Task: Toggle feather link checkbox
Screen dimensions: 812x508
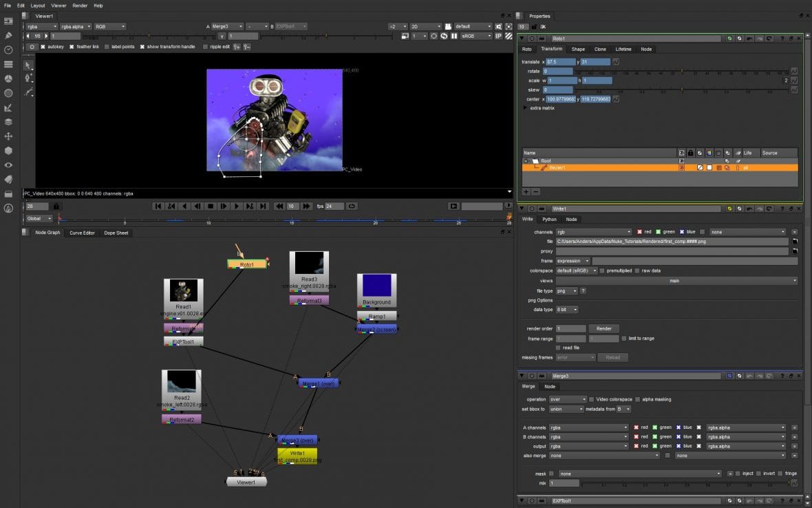Action: click(72, 47)
